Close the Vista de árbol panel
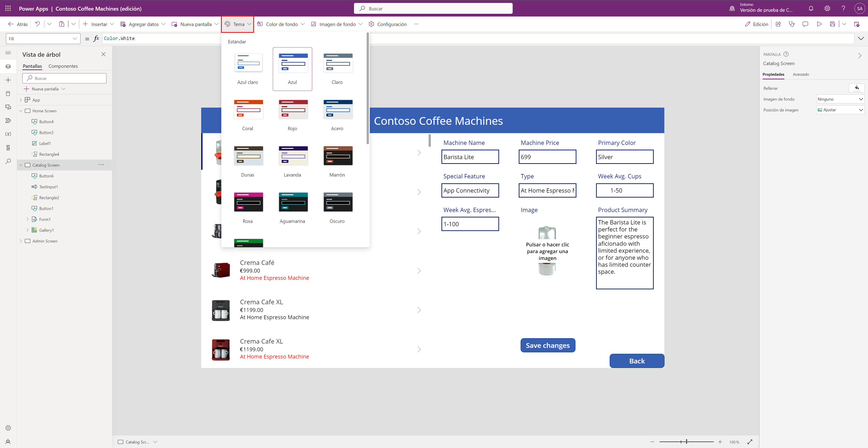This screenshot has height=448, width=868. click(x=104, y=54)
